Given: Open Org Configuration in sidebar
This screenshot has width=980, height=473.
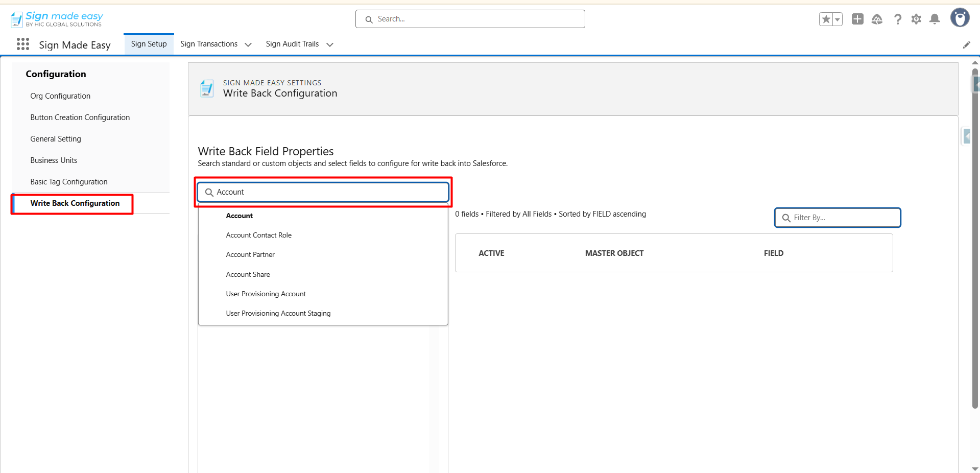Looking at the screenshot, I should (60, 96).
